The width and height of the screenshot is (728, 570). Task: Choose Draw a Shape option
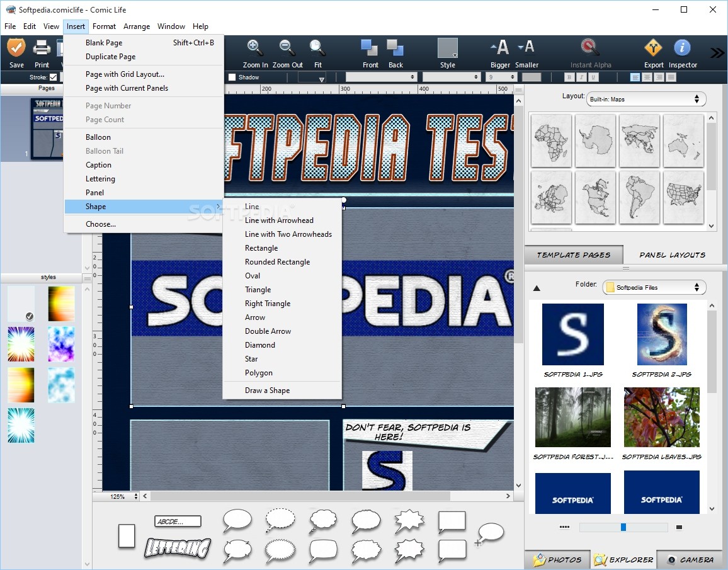(282, 390)
